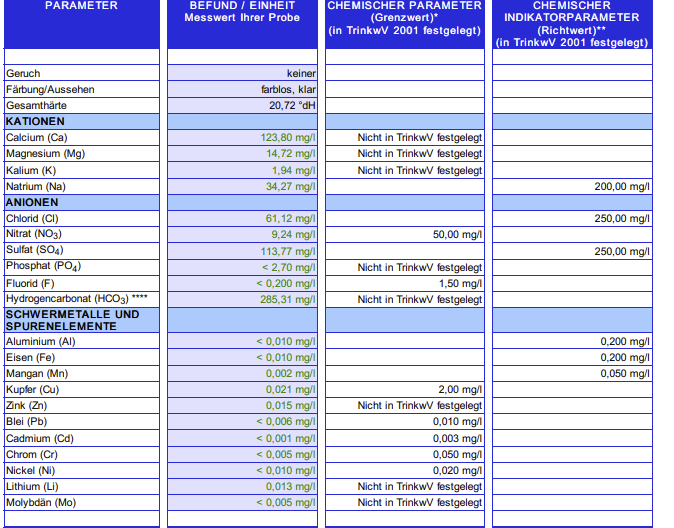Click the Gesamthärte value 20,72 °dH

point(292,105)
